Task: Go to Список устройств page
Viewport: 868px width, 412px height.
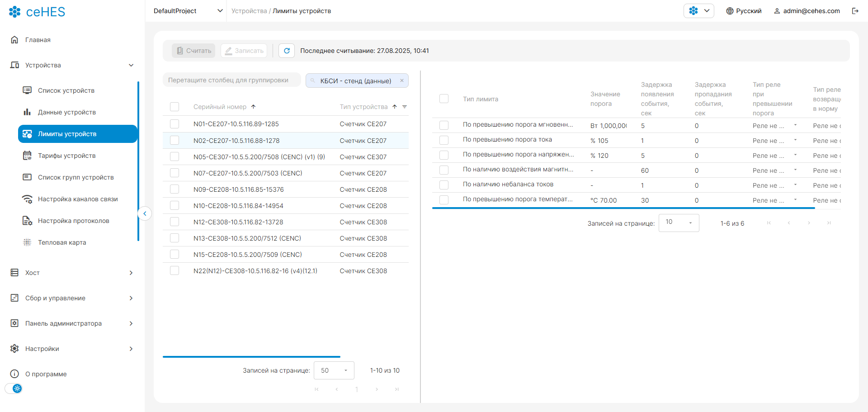Action: [x=66, y=90]
